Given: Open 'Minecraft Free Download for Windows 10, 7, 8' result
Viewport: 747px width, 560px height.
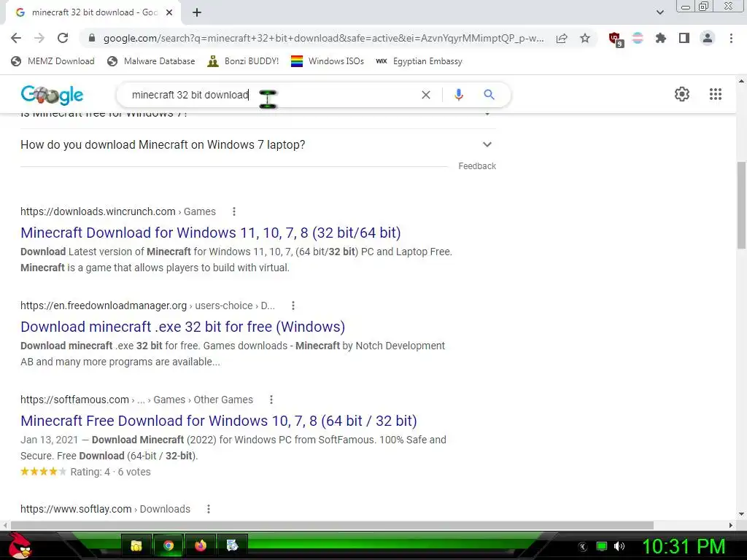Looking at the screenshot, I should point(219,421).
